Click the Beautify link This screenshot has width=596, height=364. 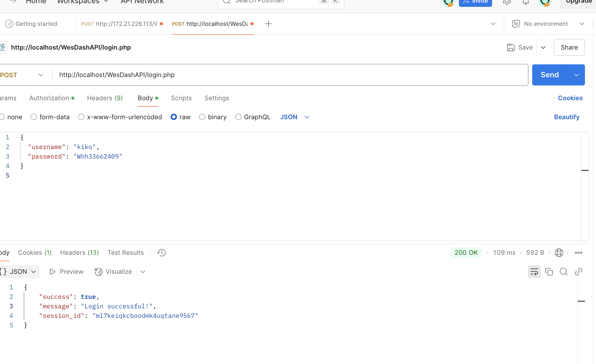pos(566,117)
